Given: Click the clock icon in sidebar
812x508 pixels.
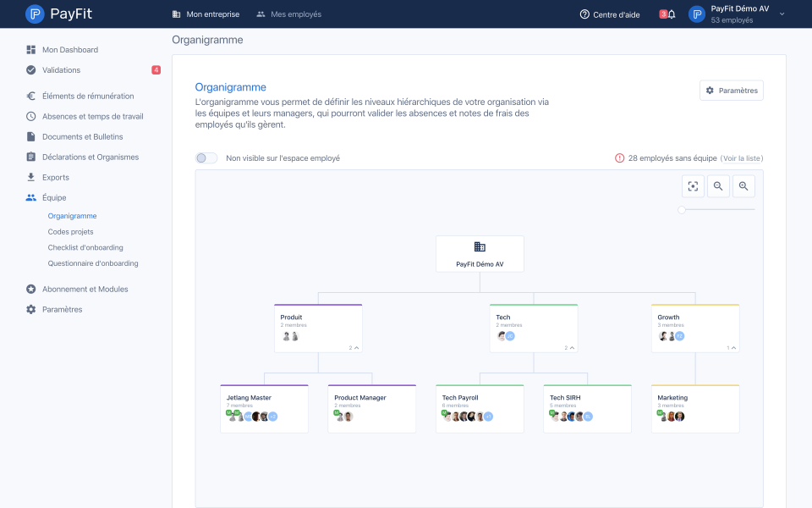Looking at the screenshot, I should (31, 117).
